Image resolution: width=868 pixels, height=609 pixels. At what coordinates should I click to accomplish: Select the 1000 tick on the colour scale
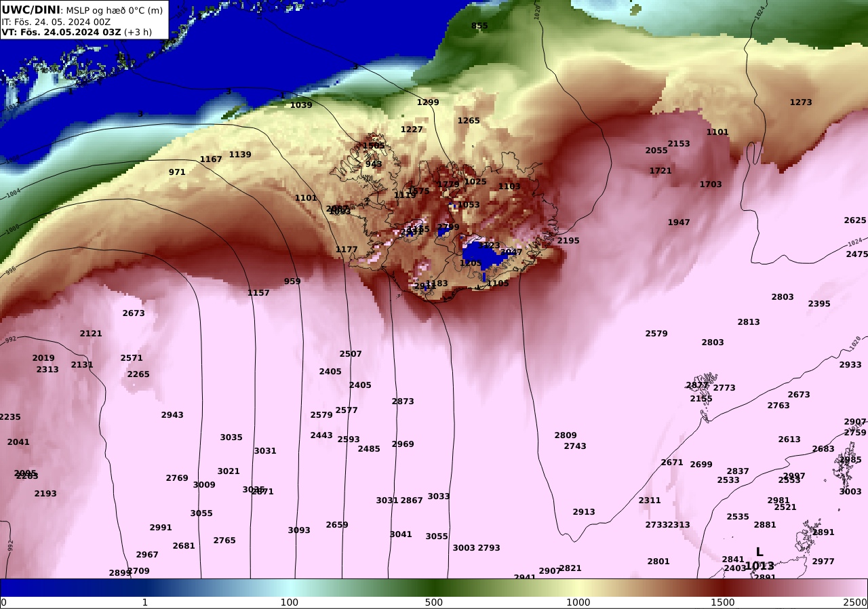click(x=578, y=602)
